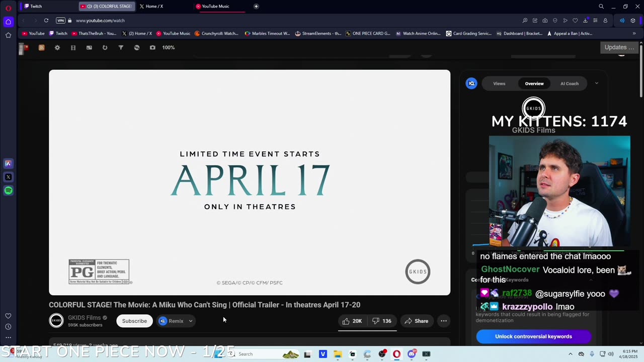The image size is (644, 362).
Task: Click the screenshot camera icon in extension toolbar
Action: (x=152, y=48)
